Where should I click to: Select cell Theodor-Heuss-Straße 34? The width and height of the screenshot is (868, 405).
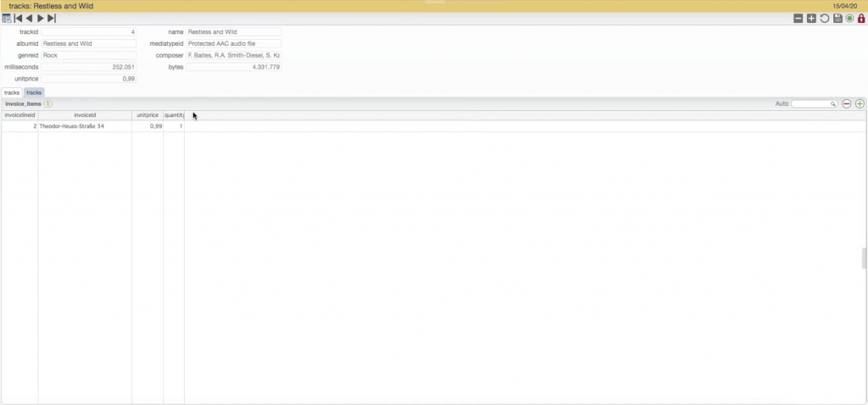point(85,126)
